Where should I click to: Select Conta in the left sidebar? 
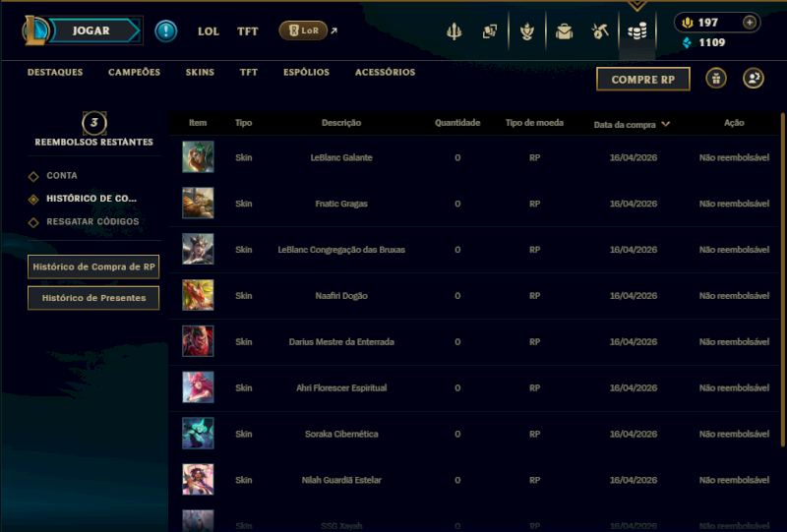61,176
